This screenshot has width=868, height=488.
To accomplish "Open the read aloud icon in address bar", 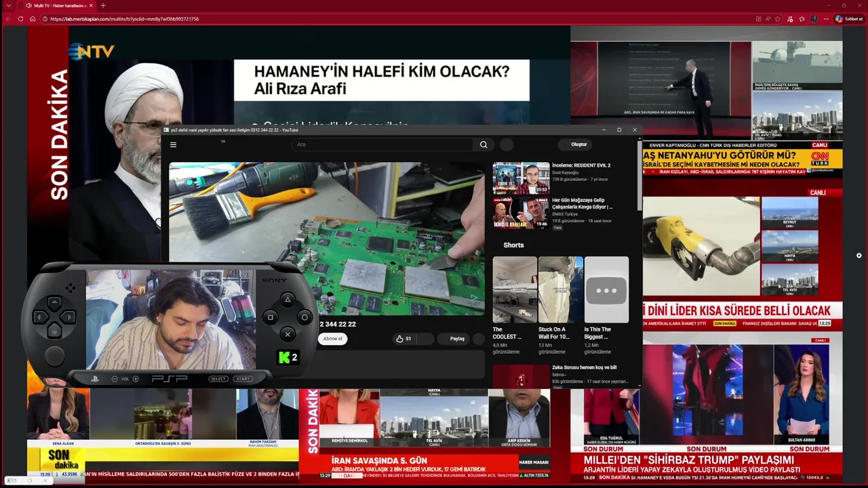I will click(768, 19).
